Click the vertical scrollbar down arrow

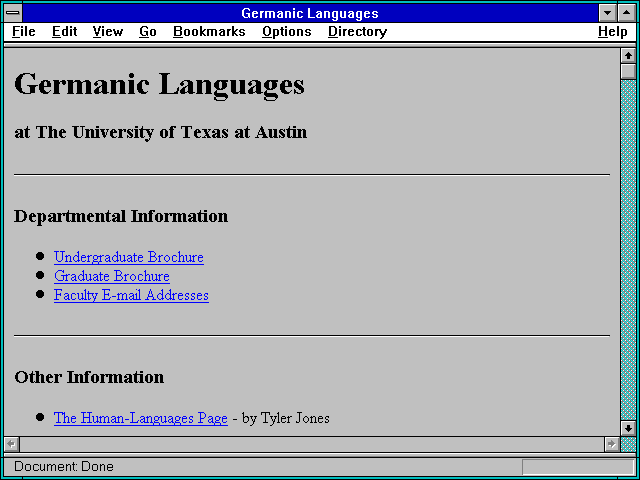click(x=628, y=428)
